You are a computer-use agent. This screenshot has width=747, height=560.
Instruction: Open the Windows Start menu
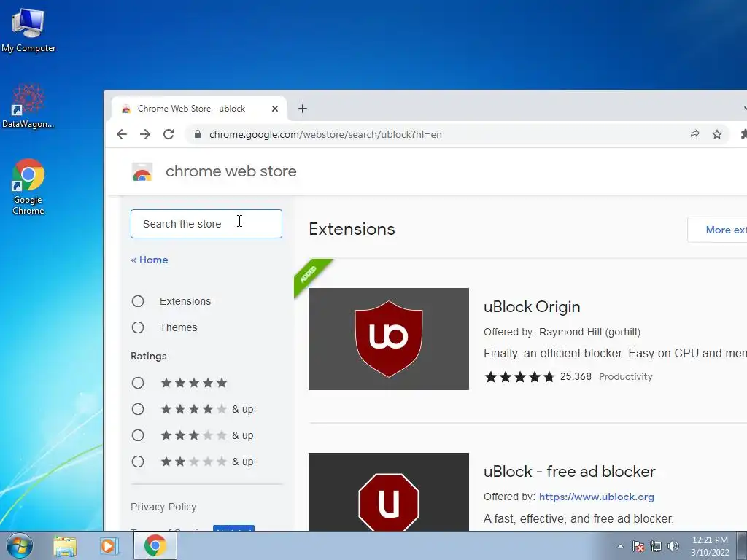pyautogui.click(x=20, y=545)
